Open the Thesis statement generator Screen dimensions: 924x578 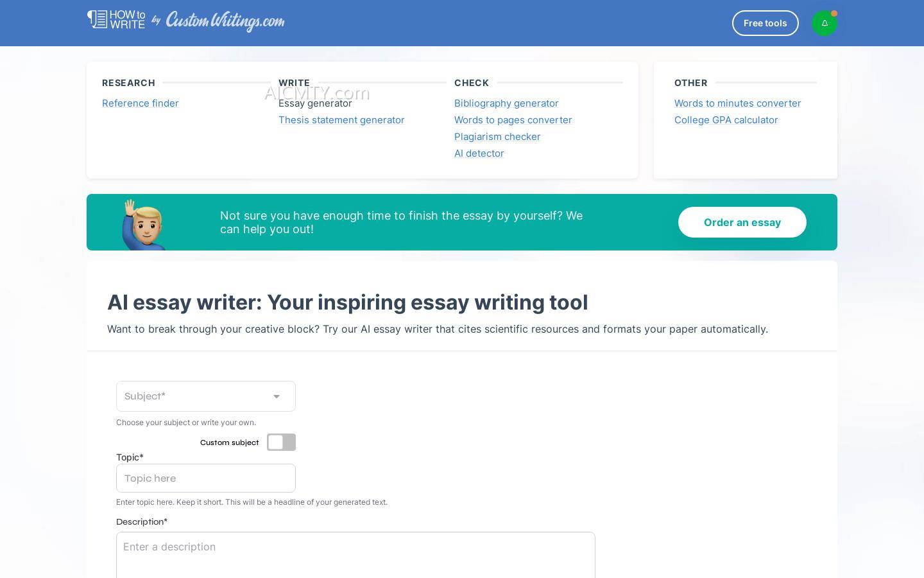coord(341,119)
